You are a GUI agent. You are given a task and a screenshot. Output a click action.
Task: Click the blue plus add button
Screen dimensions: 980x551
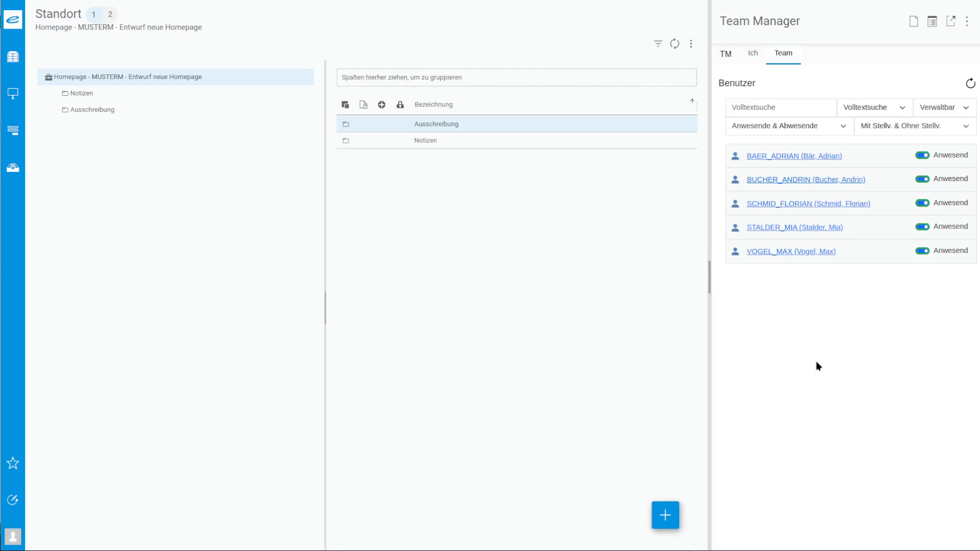pyautogui.click(x=665, y=515)
